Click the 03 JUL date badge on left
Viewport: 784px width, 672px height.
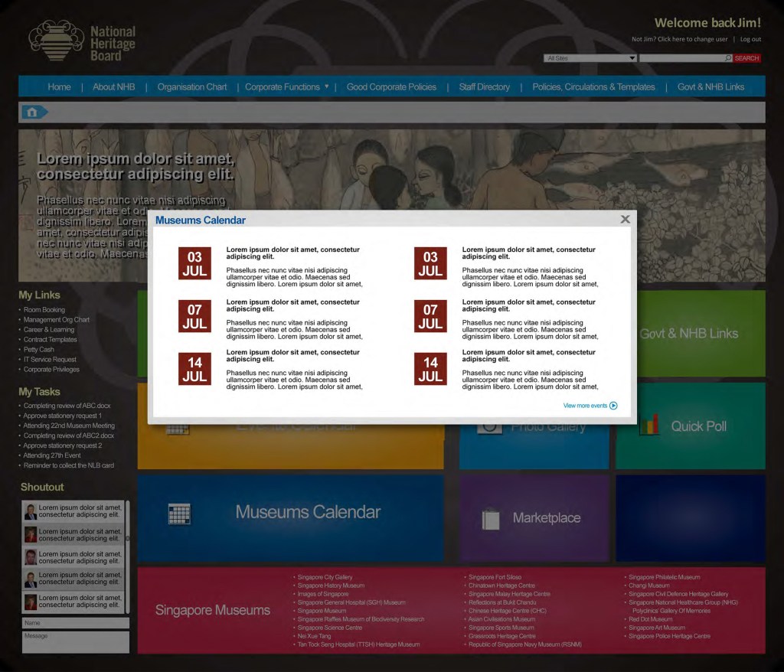point(194,263)
